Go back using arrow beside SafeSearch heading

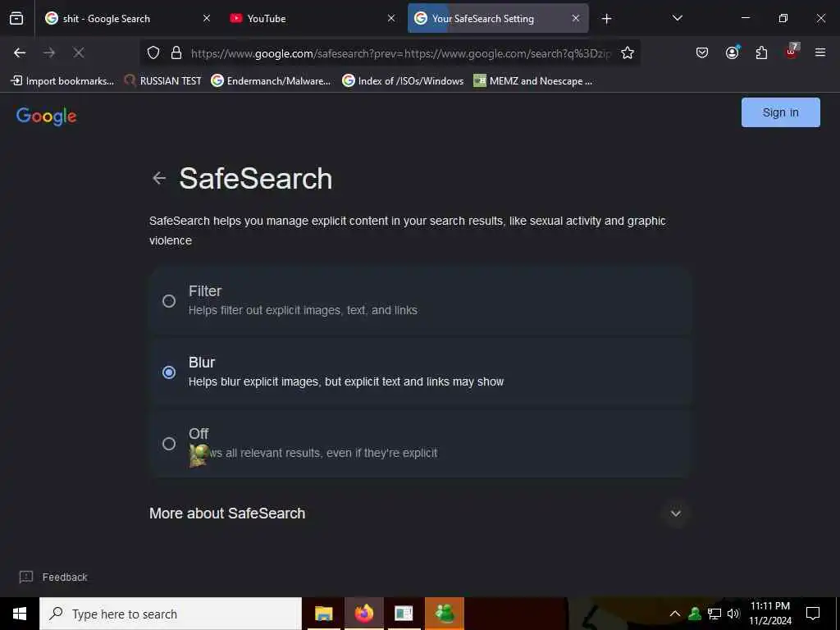pos(158,178)
